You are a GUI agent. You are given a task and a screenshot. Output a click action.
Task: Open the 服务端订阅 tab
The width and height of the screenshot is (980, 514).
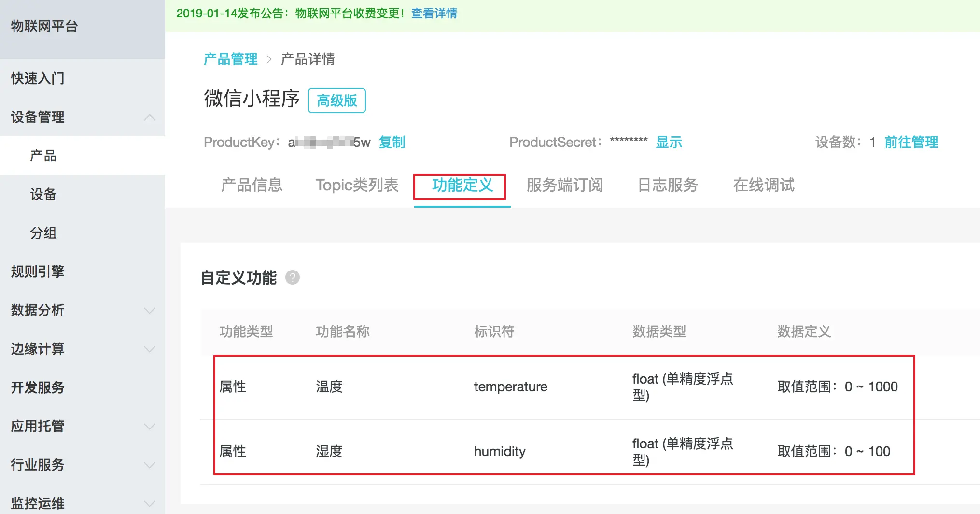tap(565, 185)
